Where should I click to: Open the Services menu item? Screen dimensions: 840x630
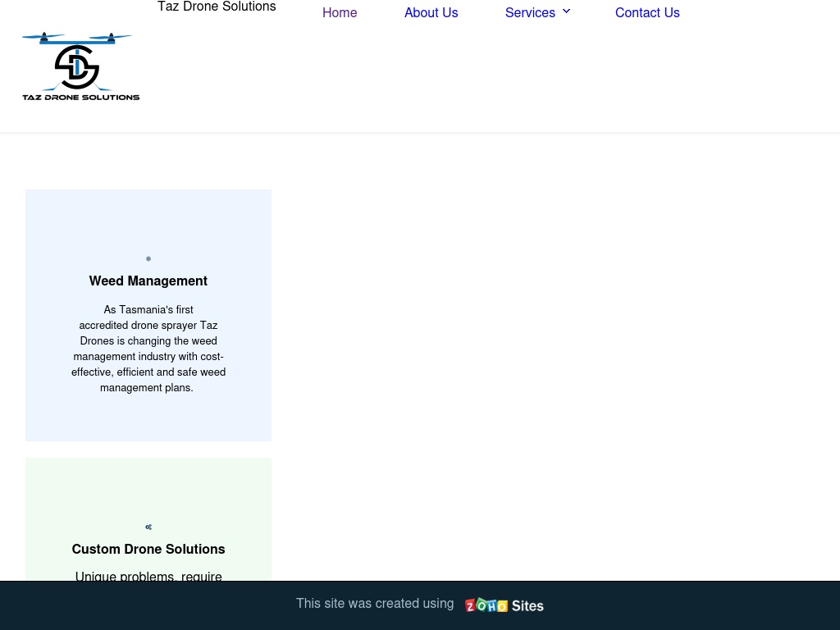click(x=530, y=12)
